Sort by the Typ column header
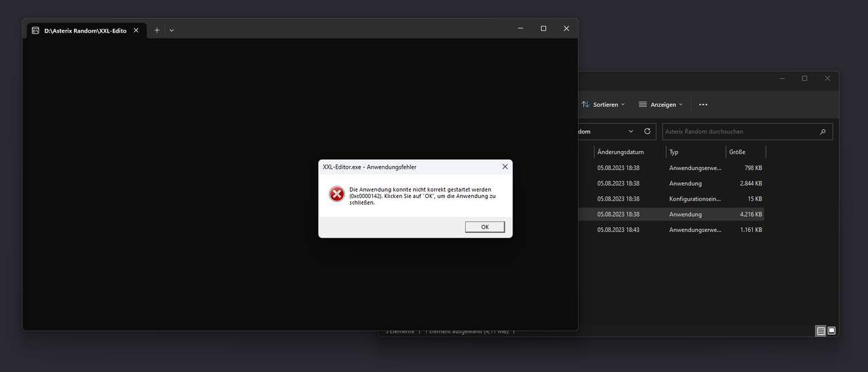Viewport: 868px width, 372px height. click(673, 152)
